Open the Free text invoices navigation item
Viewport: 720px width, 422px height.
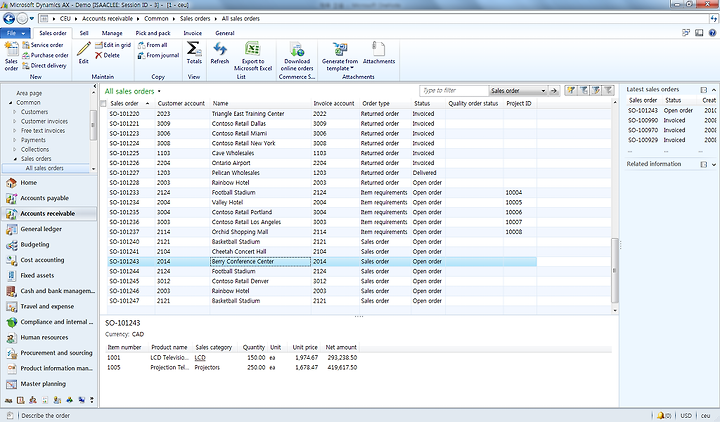coord(43,131)
